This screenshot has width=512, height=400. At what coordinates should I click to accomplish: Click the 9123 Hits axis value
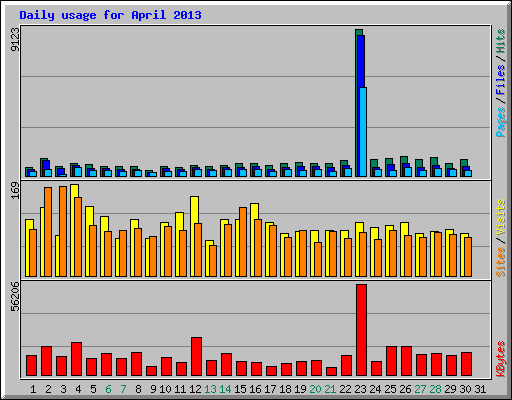click(x=15, y=39)
